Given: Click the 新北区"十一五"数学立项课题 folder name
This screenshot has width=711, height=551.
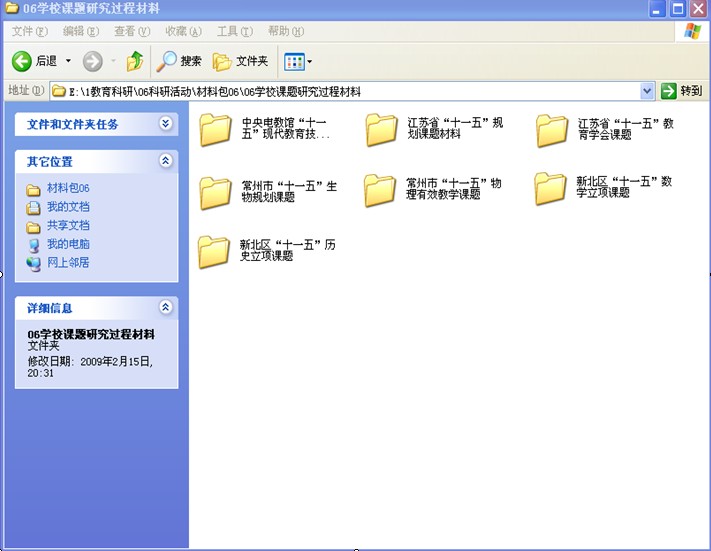Looking at the screenshot, I should [x=624, y=187].
